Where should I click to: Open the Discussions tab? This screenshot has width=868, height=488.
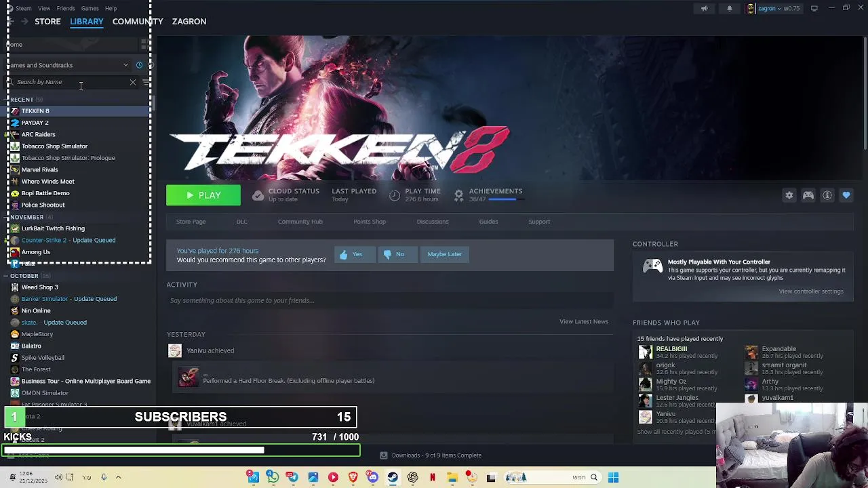433,222
